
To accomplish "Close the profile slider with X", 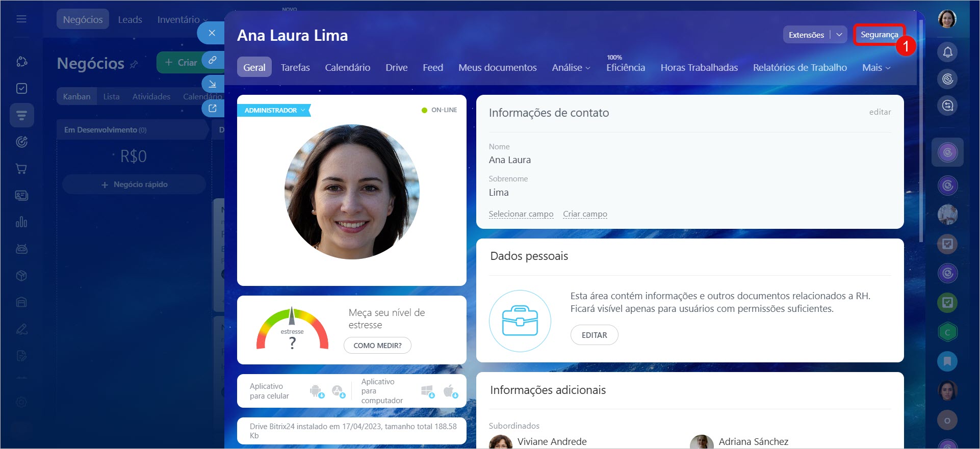I will (x=212, y=33).
